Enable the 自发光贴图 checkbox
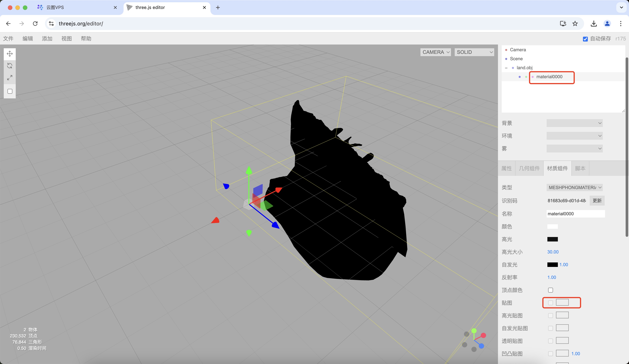Screen dimensions: 629x364 pos(550,328)
